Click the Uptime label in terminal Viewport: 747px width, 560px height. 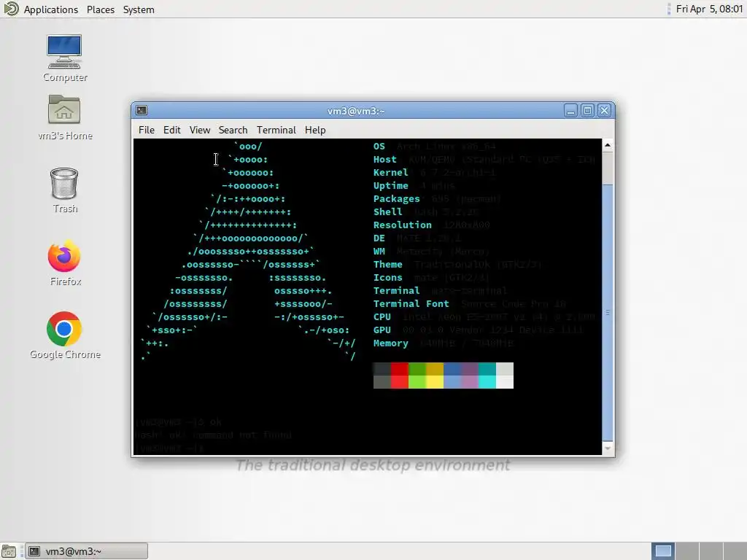coord(391,186)
